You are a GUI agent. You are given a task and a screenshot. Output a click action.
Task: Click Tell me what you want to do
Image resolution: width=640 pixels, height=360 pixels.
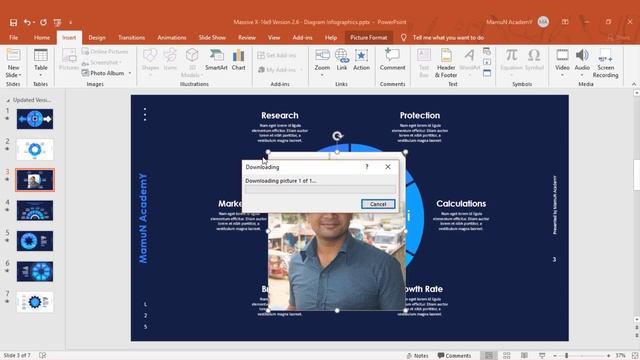448,38
